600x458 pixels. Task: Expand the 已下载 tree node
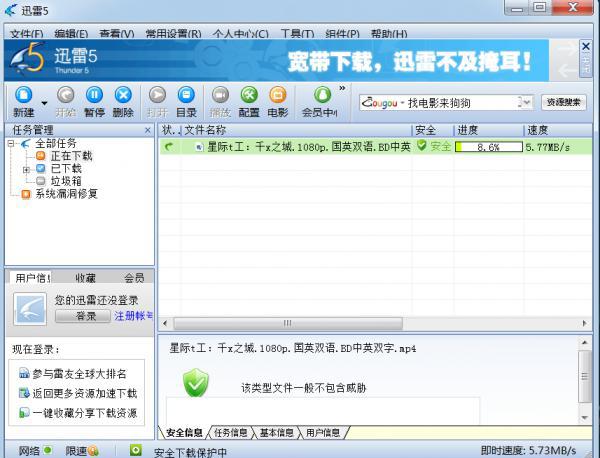tap(26, 169)
